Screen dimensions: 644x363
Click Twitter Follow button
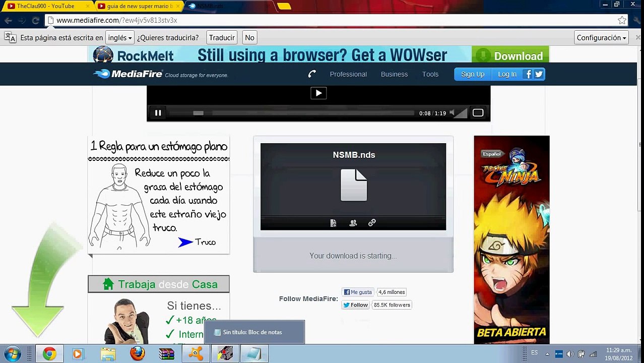point(356,305)
